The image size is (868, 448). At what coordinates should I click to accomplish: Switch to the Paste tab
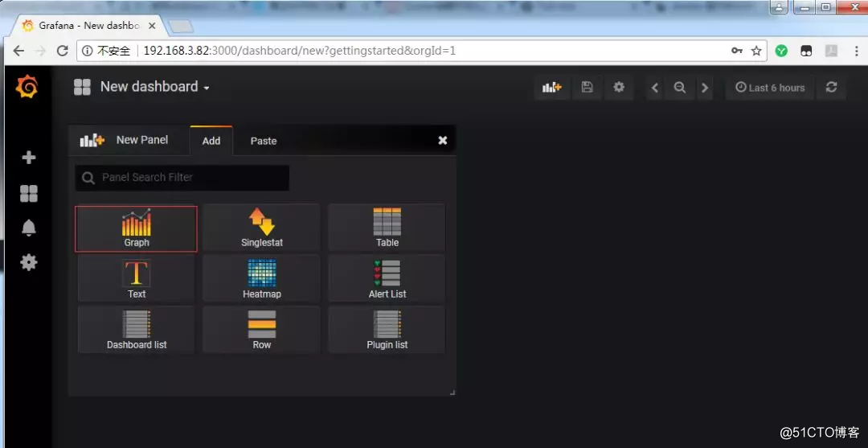pyautogui.click(x=264, y=142)
